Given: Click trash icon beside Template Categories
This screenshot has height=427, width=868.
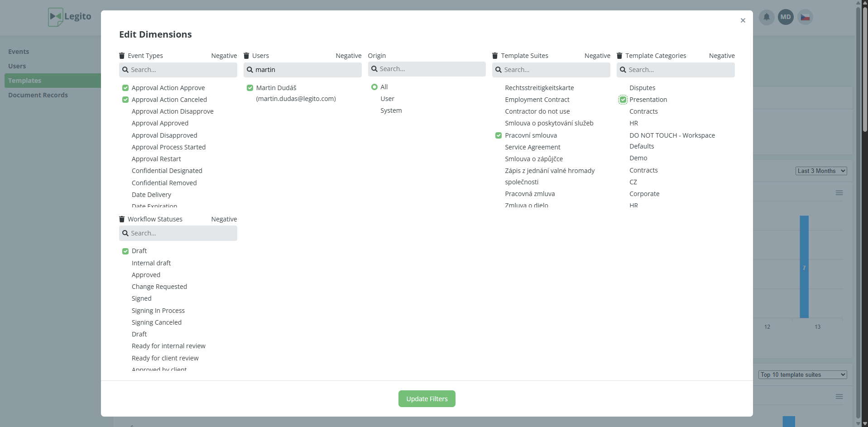Looking at the screenshot, I should point(619,56).
